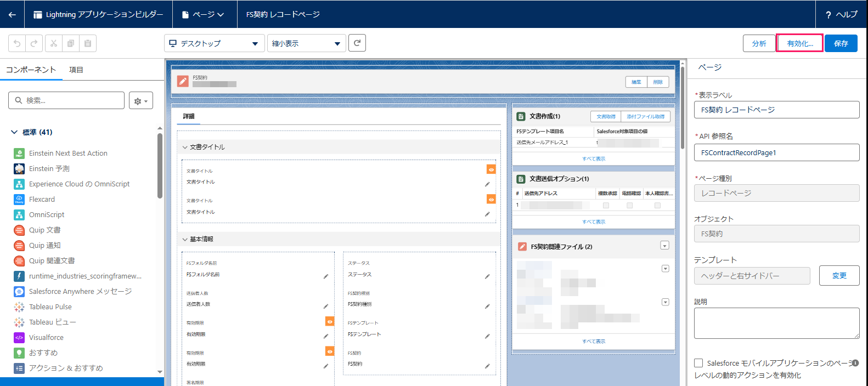Click the back arrow icon
Screen dimensions: 868x386
[12, 15]
